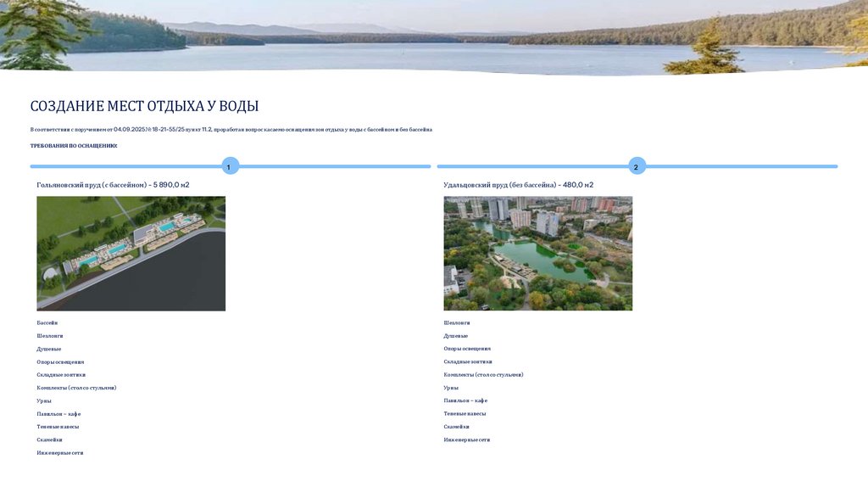
Task: Select 'Инженерные сети' under Гольяновский пруд
Action: [60, 453]
